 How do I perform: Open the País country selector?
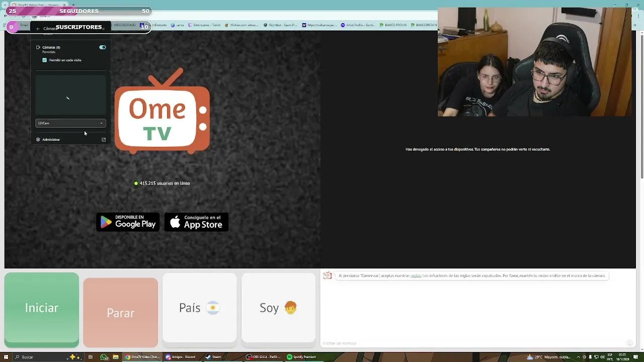(200, 308)
